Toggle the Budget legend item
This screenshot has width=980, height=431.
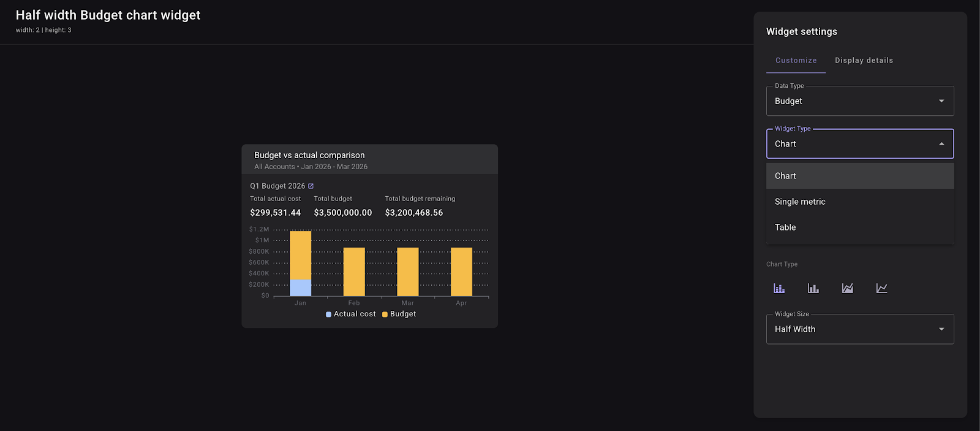pyautogui.click(x=399, y=314)
